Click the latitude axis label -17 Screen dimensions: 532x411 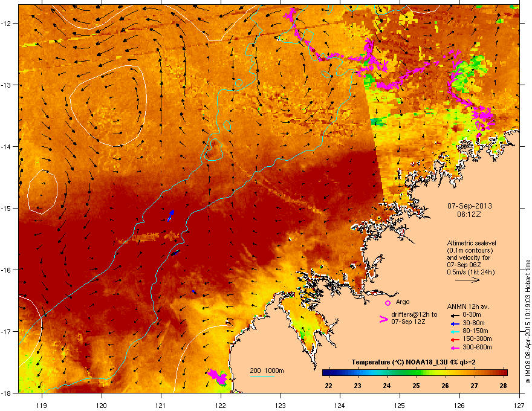[x=7, y=331]
